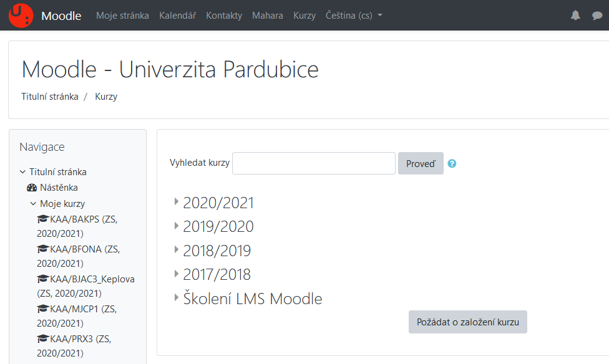Screen dimensions: 609x364
Task: Open the notifications bell icon
Action: point(575,15)
